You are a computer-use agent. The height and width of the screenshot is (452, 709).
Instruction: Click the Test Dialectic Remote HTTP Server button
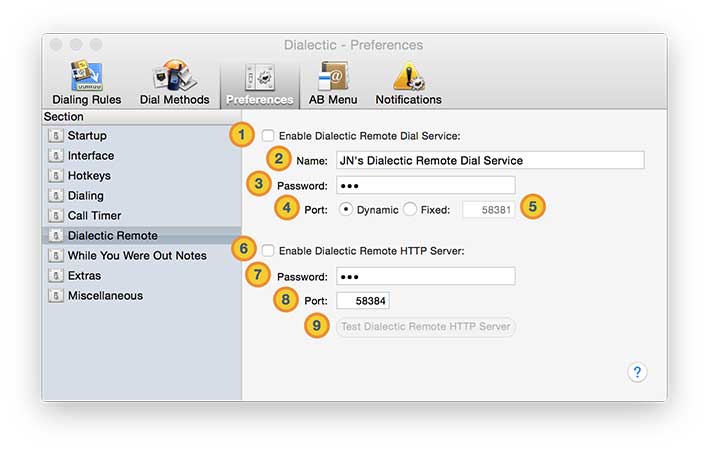[425, 326]
